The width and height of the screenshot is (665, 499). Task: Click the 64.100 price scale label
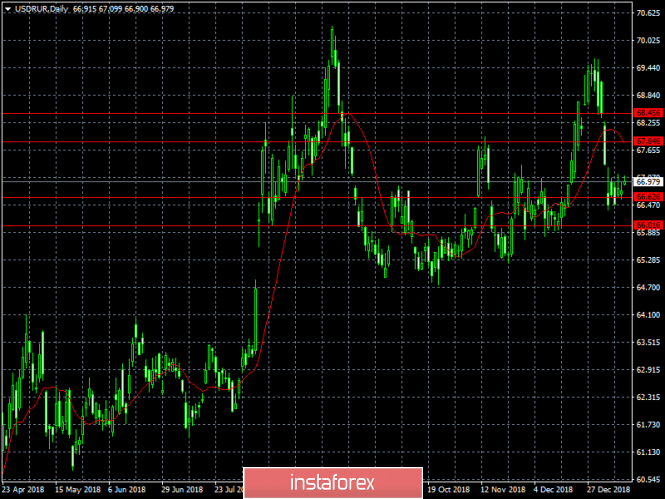648,315
